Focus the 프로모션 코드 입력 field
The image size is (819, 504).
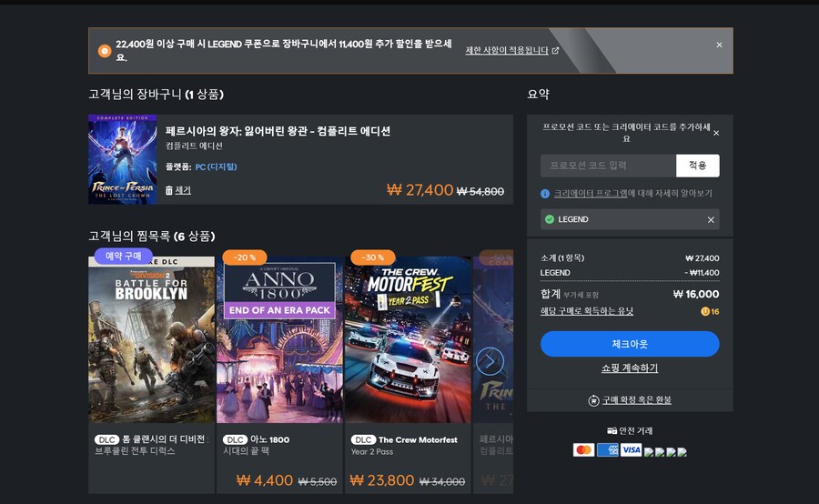click(x=608, y=166)
